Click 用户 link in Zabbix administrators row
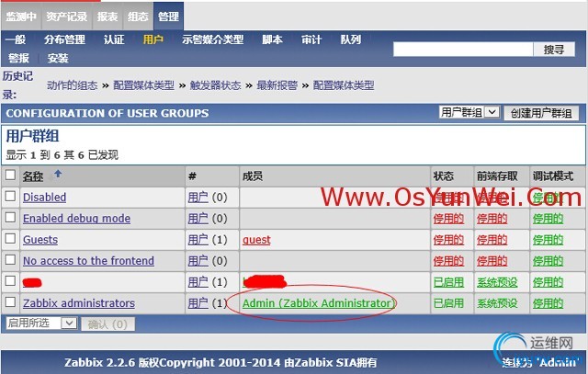The height and width of the screenshot is (374, 588). click(x=198, y=303)
